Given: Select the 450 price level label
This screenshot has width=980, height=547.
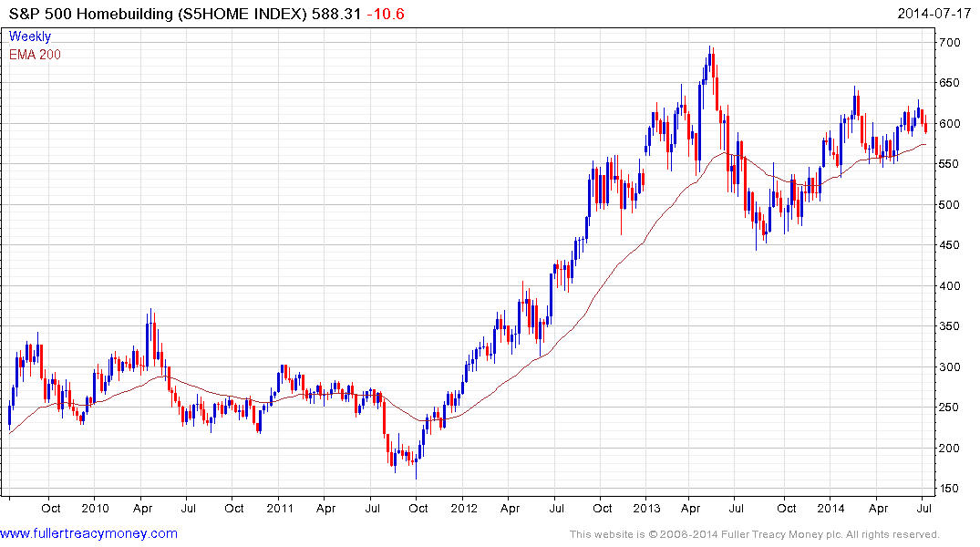Looking at the screenshot, I should (952, 245).
